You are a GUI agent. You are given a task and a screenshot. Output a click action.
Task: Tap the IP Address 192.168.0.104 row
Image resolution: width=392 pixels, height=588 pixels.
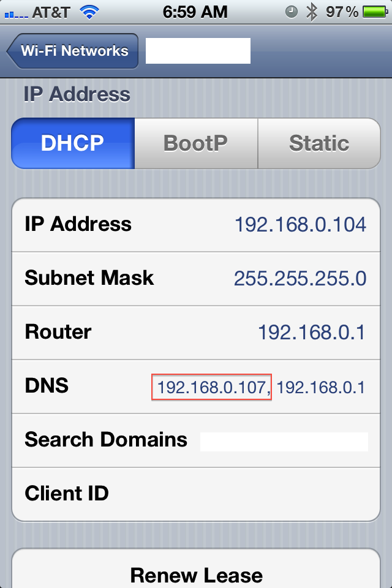click(196, 225)
